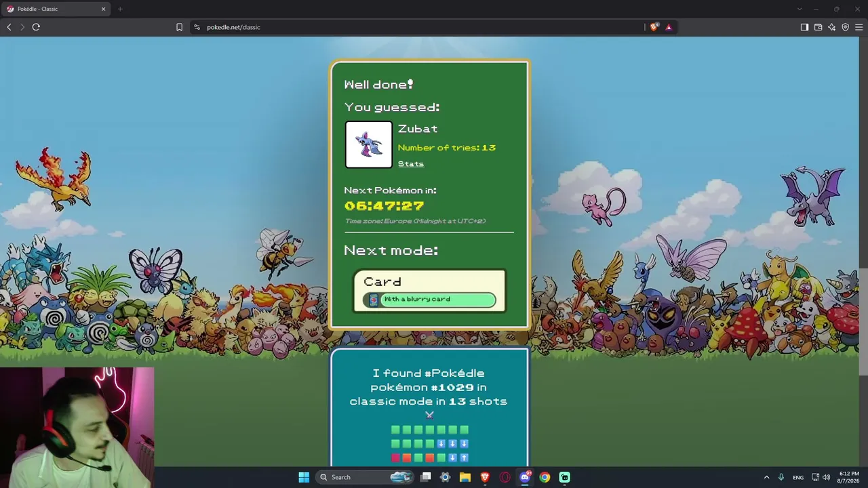Open the green app icon on the taskbar
868x488 pixels.
(564, 477)
